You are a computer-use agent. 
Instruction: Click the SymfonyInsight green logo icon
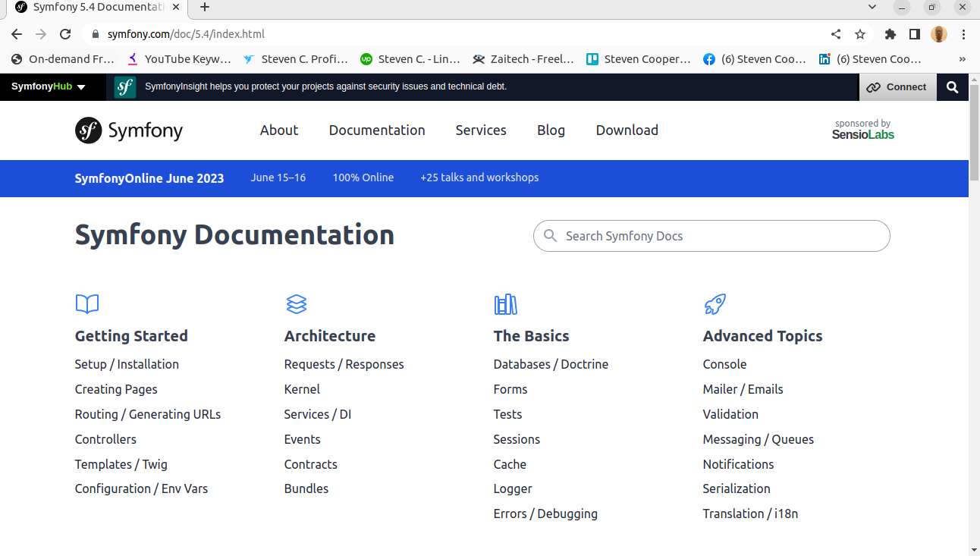click(125, 87)
